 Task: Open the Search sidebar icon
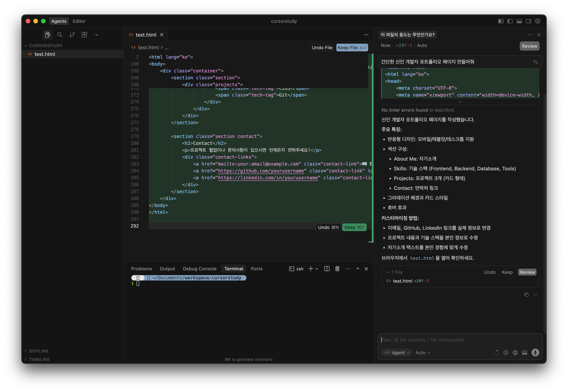coord(60,35)
